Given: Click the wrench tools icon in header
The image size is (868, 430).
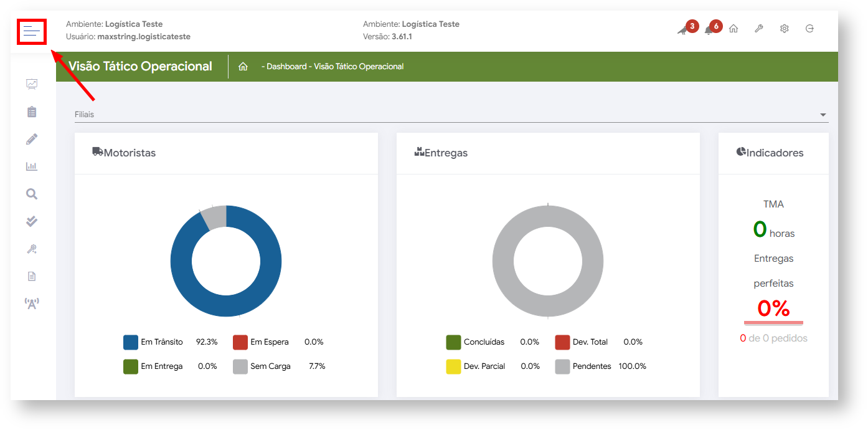Looking at the screenshot, I should click(x=759, y=29).
